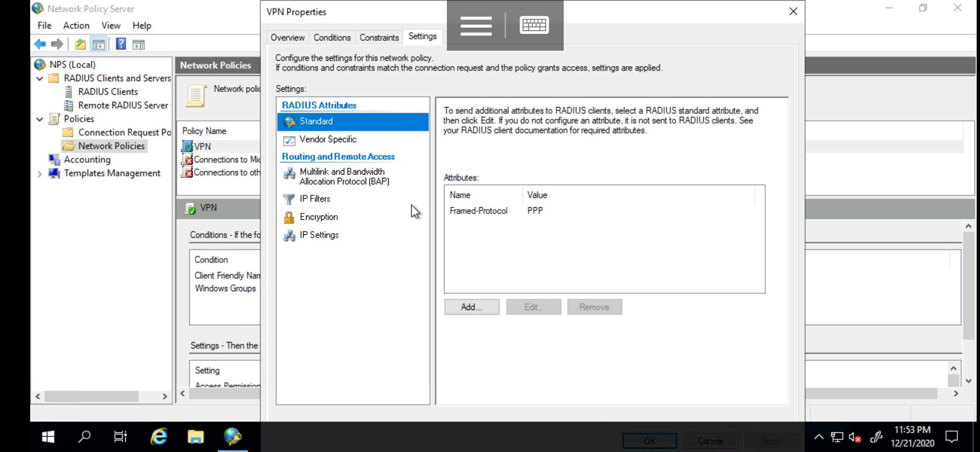980x452 pixels.
Task: Click Network Policy Server taskbar icon
Action: click(x=232, y=437)
